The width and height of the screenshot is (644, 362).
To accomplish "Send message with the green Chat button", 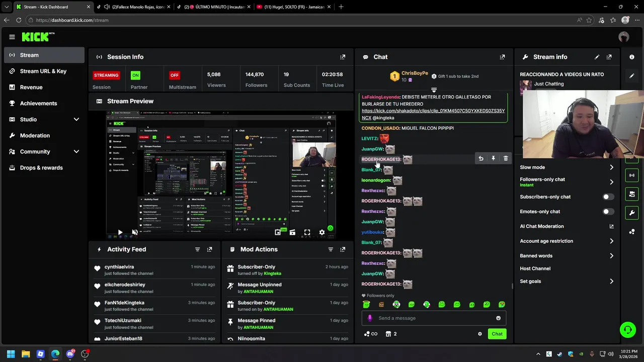I will (497, 334).
